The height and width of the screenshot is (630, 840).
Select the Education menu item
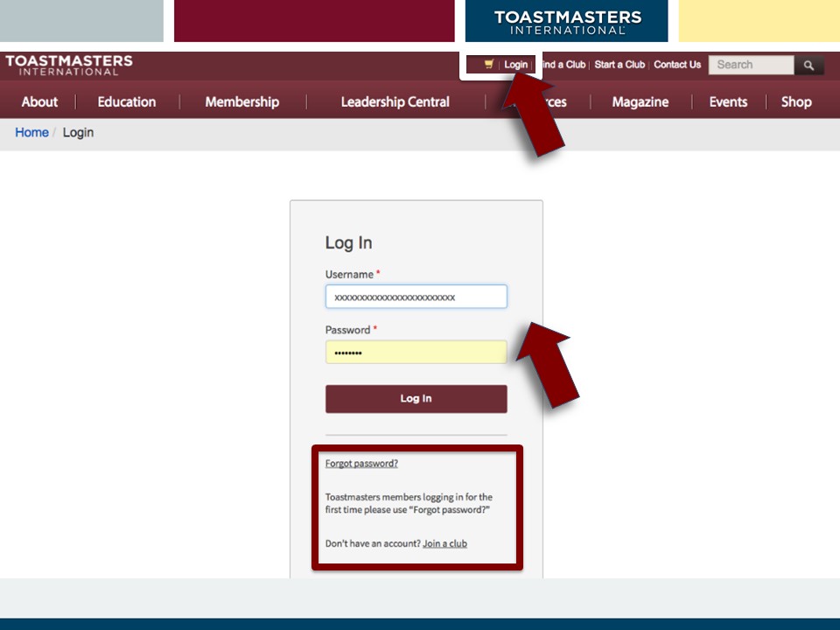(x=127, y=102)
